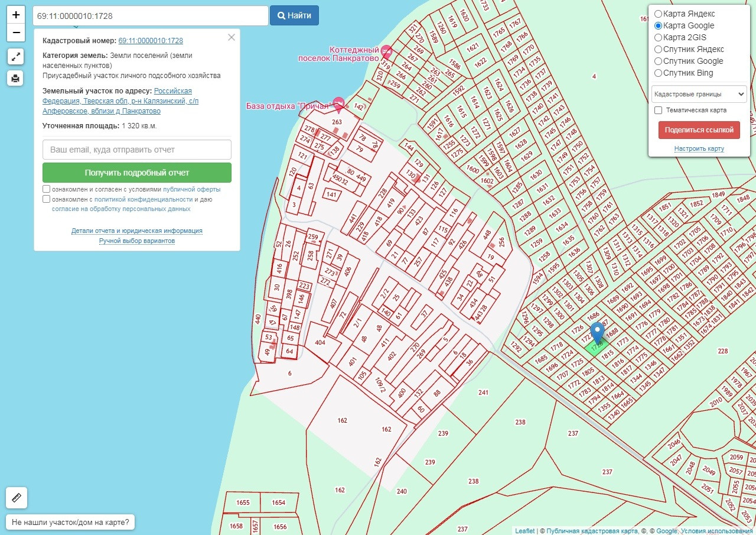
Task: Click the blue marker on parcel 1728
Action: coord(598,334)
